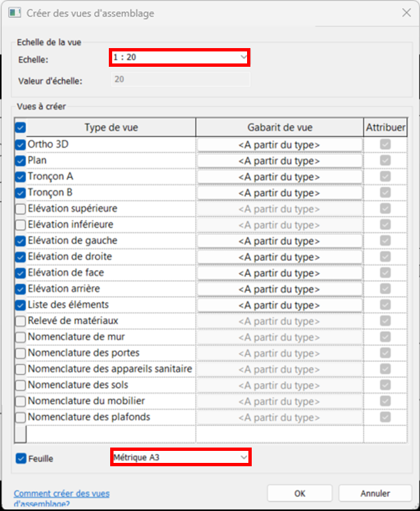Click the Plan view template button
This screenshot has height=511, width=420.
[x=279, y=161]
